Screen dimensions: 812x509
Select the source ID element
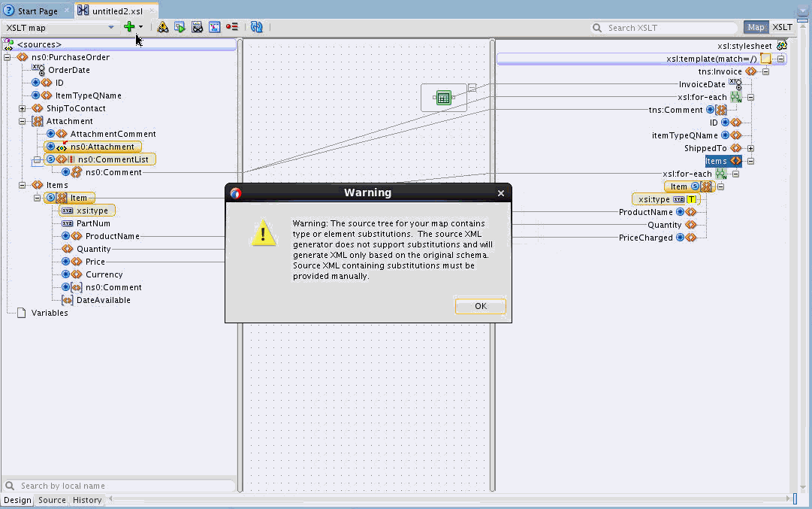[59, 83]
